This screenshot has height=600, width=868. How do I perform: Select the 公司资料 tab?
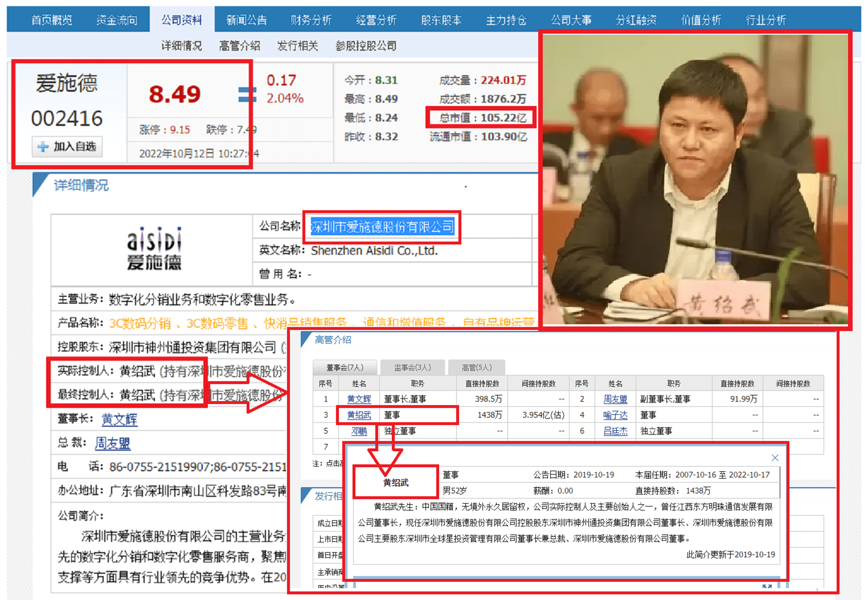click(182, 20)
